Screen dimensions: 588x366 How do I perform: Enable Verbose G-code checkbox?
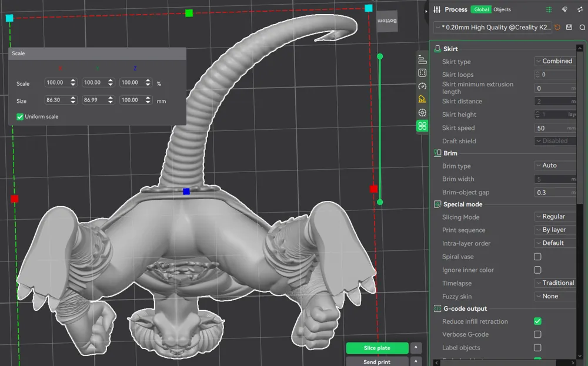537,334
